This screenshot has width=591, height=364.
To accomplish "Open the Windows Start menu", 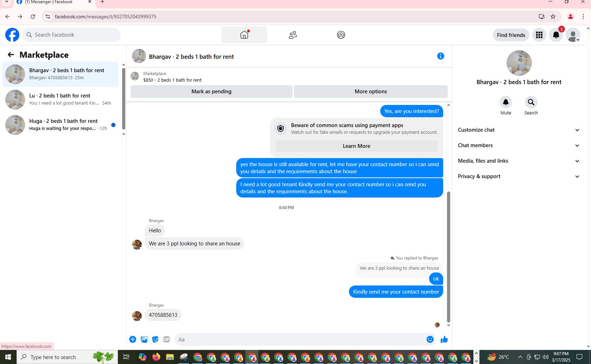I will (8, 357).
